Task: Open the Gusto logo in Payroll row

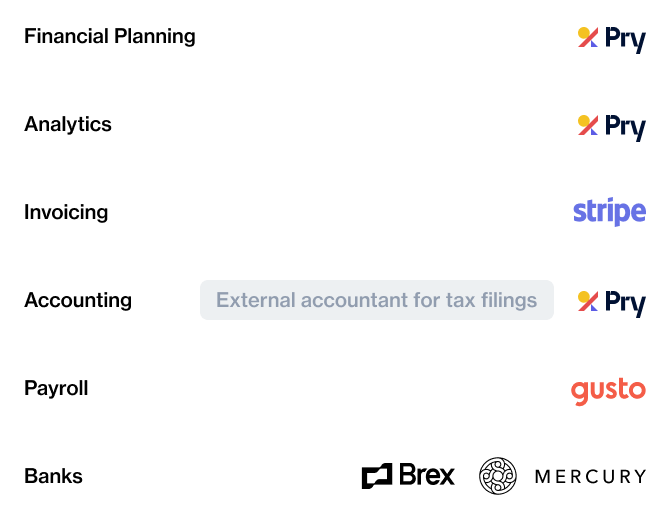Action: [x=608, y=391]
